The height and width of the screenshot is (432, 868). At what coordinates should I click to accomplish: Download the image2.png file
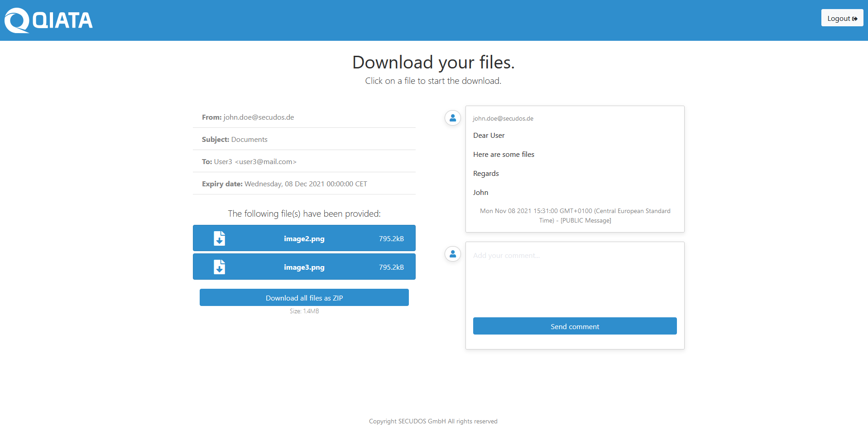click(304, 238)
